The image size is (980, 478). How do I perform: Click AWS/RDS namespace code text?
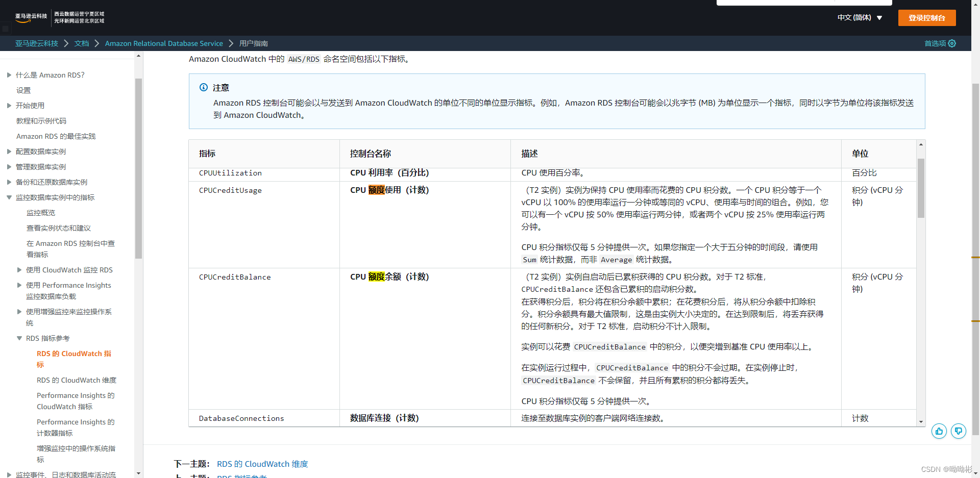tap(304, 59)
